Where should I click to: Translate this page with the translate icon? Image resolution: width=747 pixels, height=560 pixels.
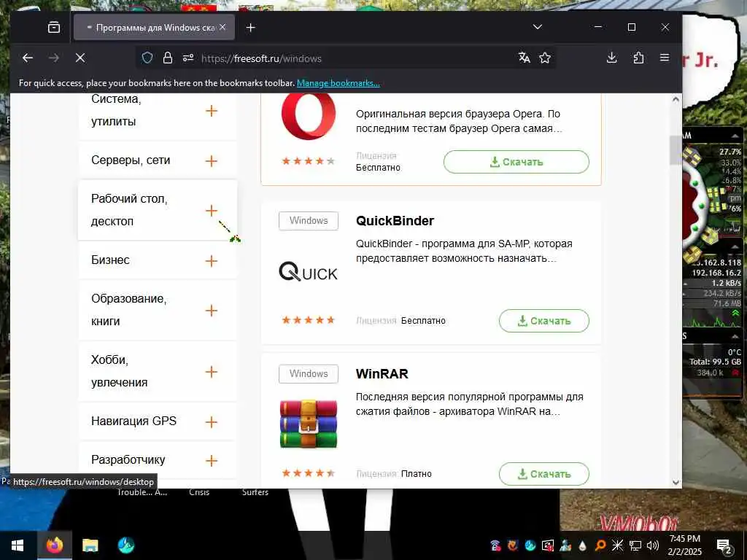coord(524,58)
